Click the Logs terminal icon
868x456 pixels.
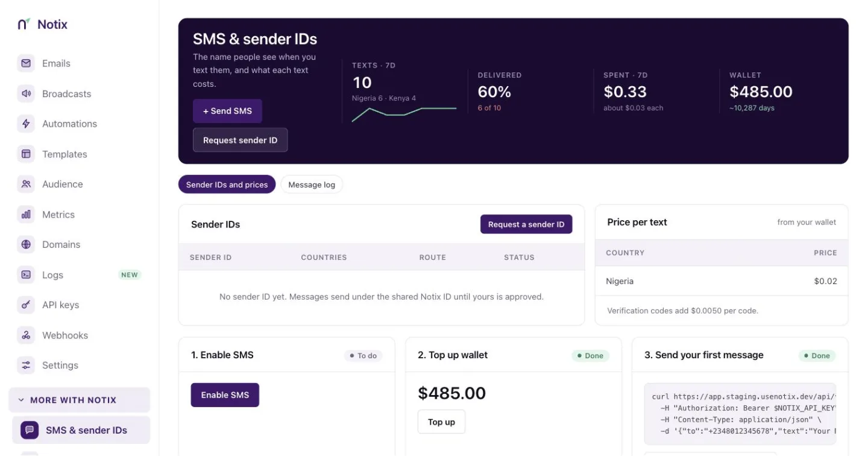(26, 274)
